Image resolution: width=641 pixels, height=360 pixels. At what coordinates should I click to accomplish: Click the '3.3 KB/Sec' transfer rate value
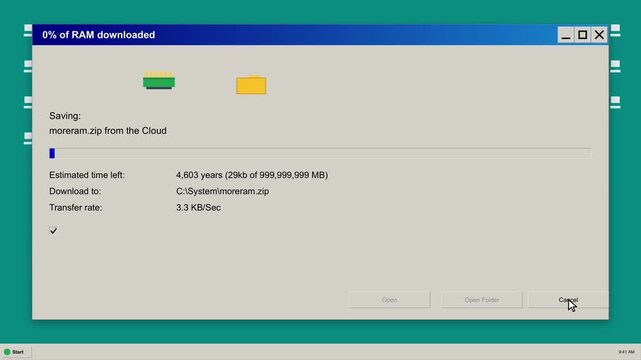coord(198,208)
